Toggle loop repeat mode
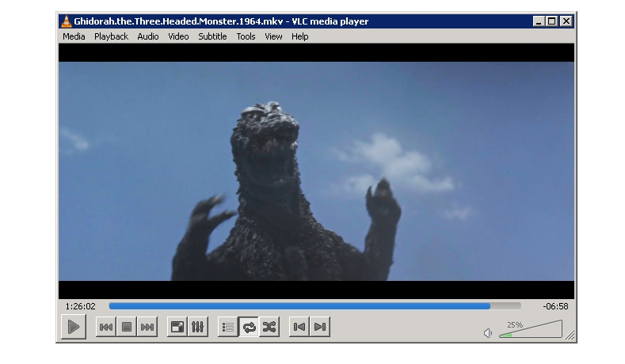Screen dimensions: 625x364 [249, 327]
